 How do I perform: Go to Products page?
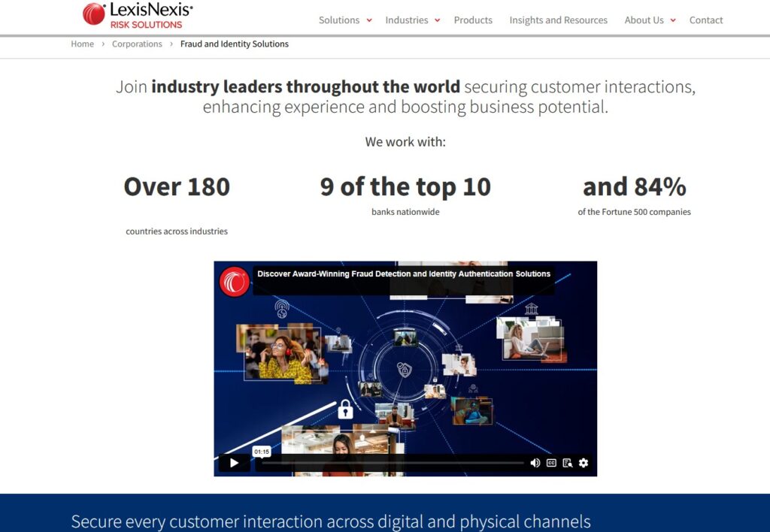(473, 20)
